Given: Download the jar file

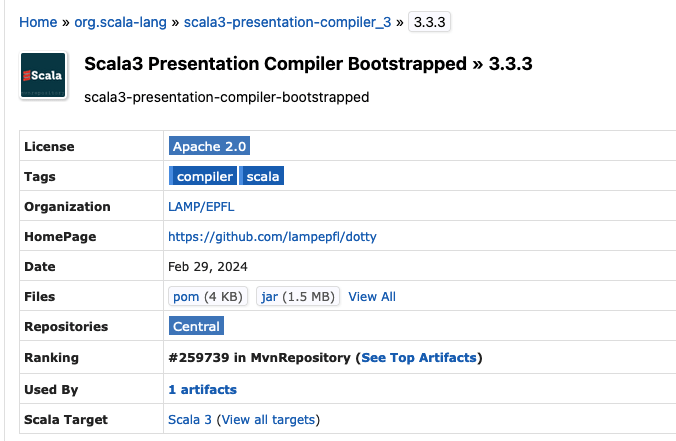Looking at the screenshot, I should pos(297,297).
